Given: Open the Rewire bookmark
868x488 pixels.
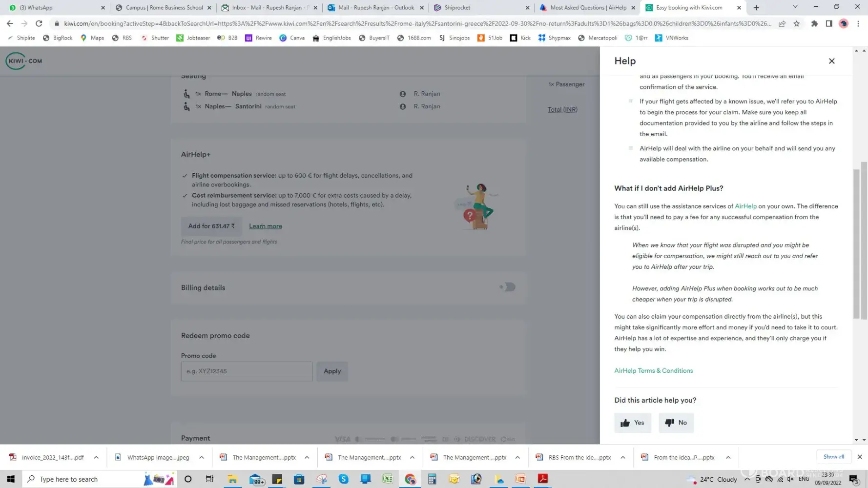Looking at the screenshot, I should [x=258, y=38].
